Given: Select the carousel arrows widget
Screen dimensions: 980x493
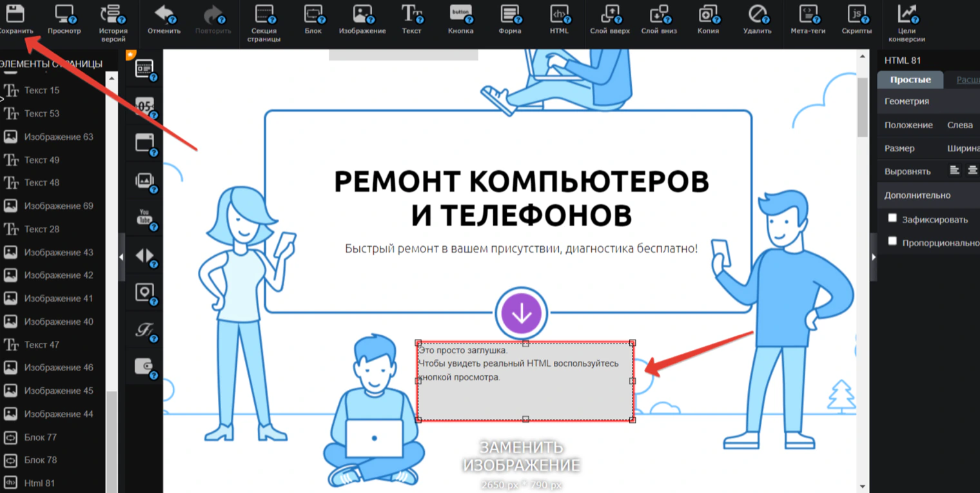Looking at the screenshot, I should click(144, 256).
